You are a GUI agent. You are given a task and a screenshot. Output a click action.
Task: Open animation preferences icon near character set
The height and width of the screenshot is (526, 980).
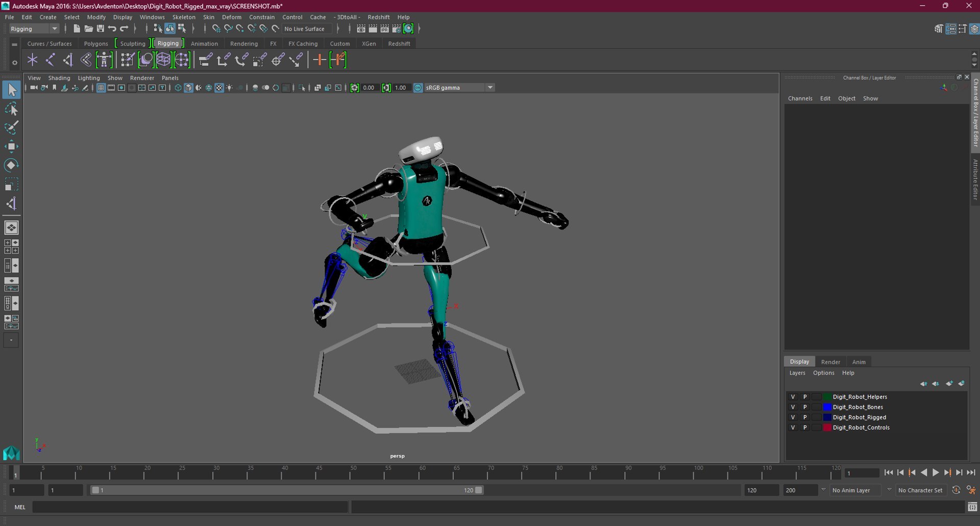pyautogui.click(x=971, y=490)
